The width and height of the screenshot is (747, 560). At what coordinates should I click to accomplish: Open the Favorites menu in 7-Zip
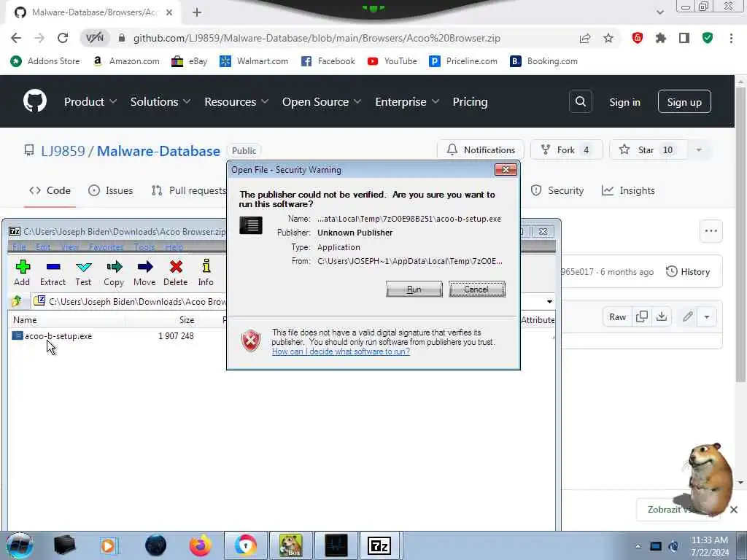(106, 247)
